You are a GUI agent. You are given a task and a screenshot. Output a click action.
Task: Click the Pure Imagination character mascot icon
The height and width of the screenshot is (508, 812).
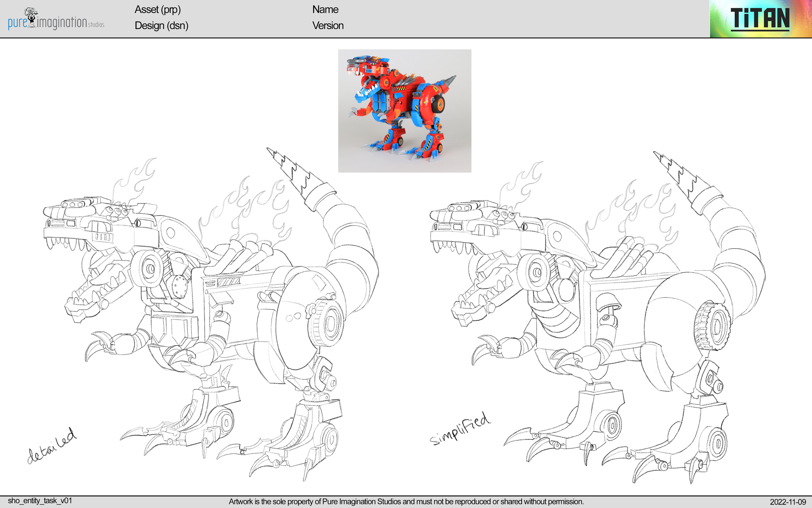(31, 15)
